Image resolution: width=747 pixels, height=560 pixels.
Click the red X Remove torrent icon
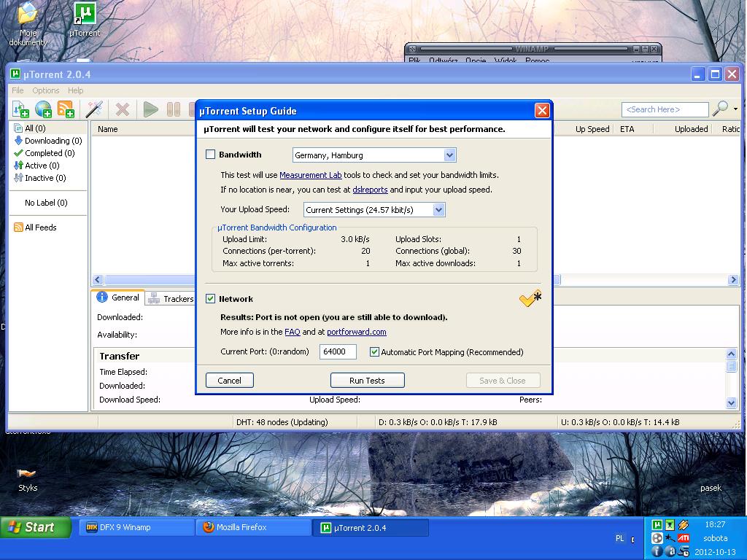pyautogui.click(x=123, y=109)
